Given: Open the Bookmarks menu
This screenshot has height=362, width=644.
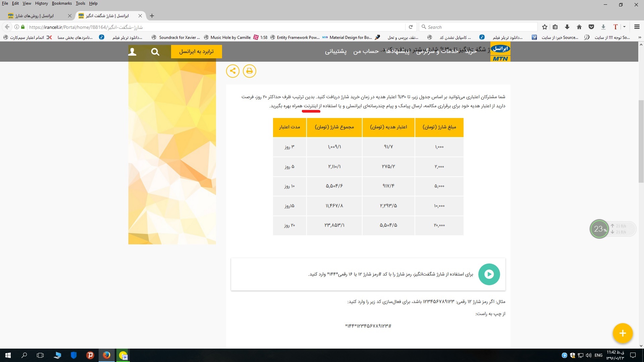Looking at the screenshot, I should pos(62,3).
